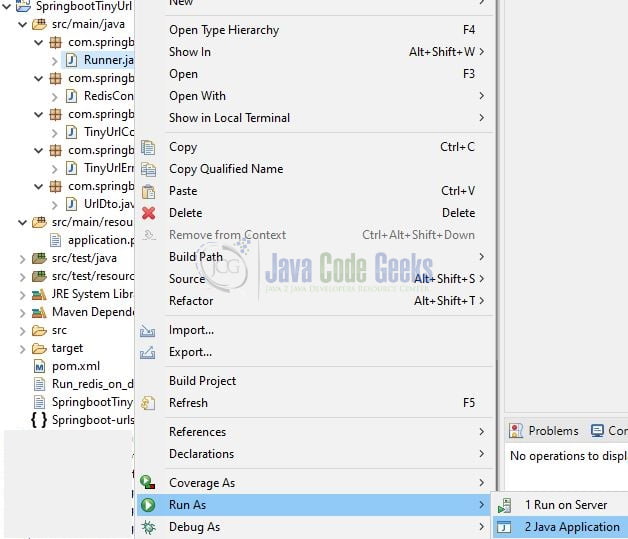Switch to the Problems tab
Viewport: 628px width, 539px height.
(x=544, y=431)
